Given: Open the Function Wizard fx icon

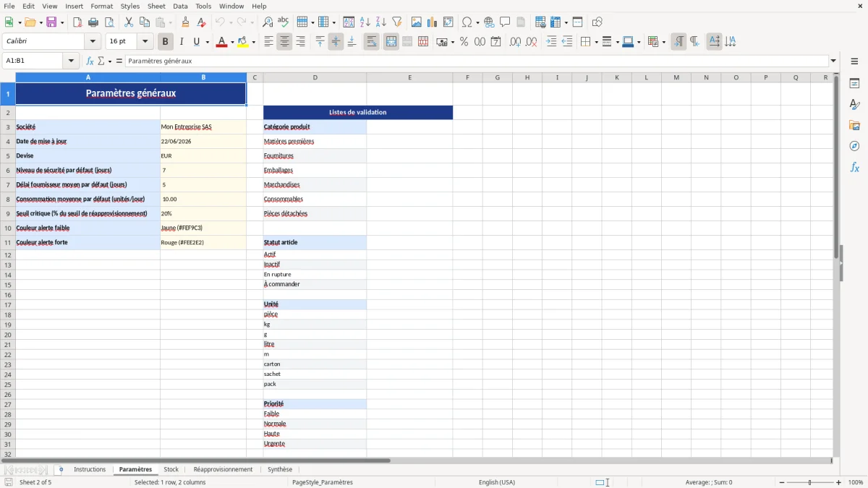Looking at the screenshot, I should (90, 61).
